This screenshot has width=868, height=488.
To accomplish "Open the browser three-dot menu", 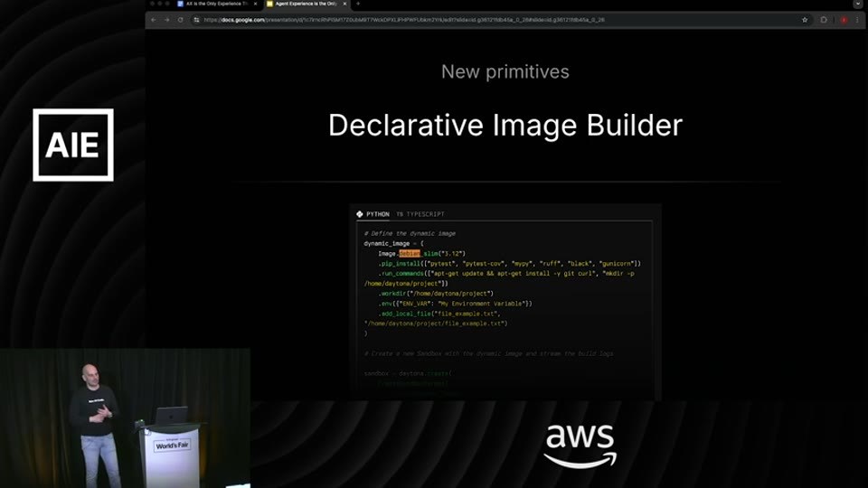I will click(x=857, y=20).
